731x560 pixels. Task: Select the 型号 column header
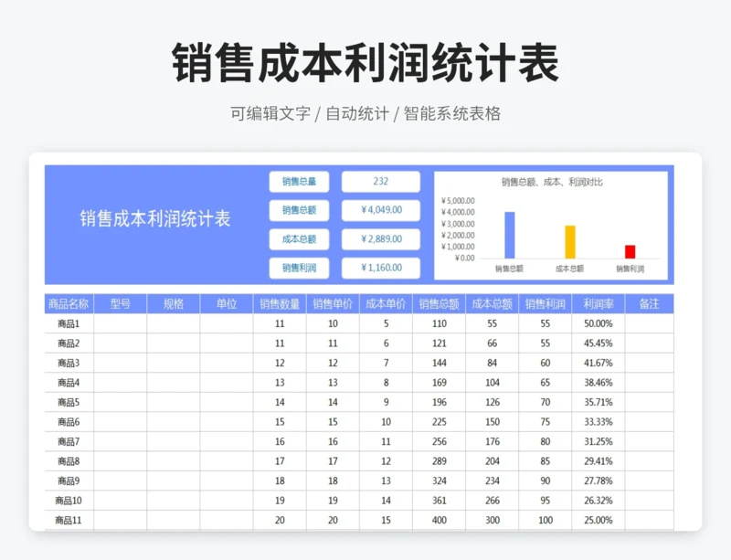pos(121,304)
